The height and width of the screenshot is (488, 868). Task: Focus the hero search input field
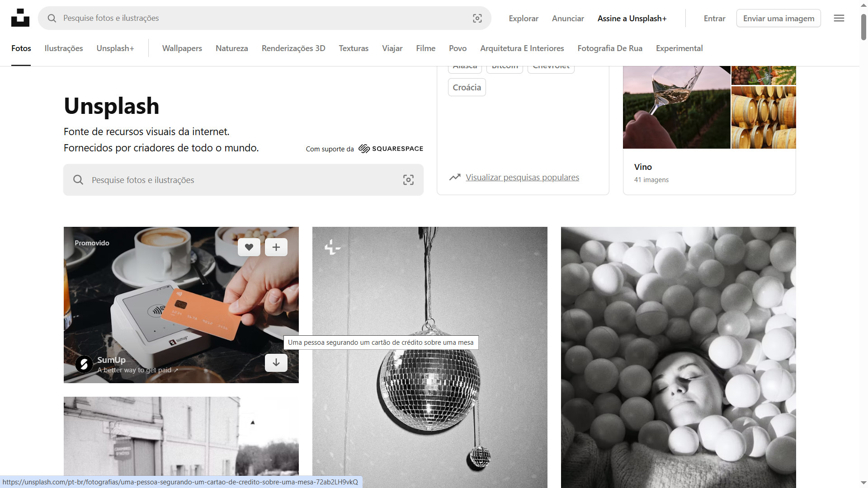click(x=244, y=180)
